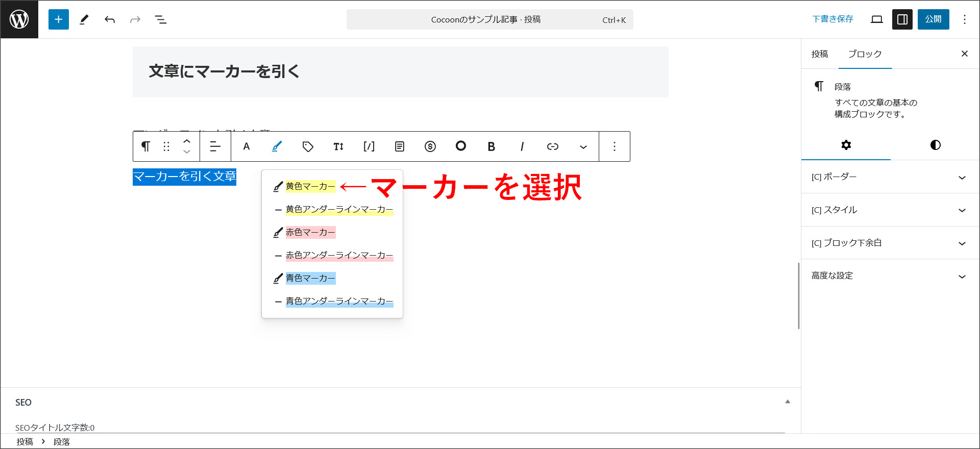Toggle italic formatting
Screen dimensions: 980x449
pos(522,146)
